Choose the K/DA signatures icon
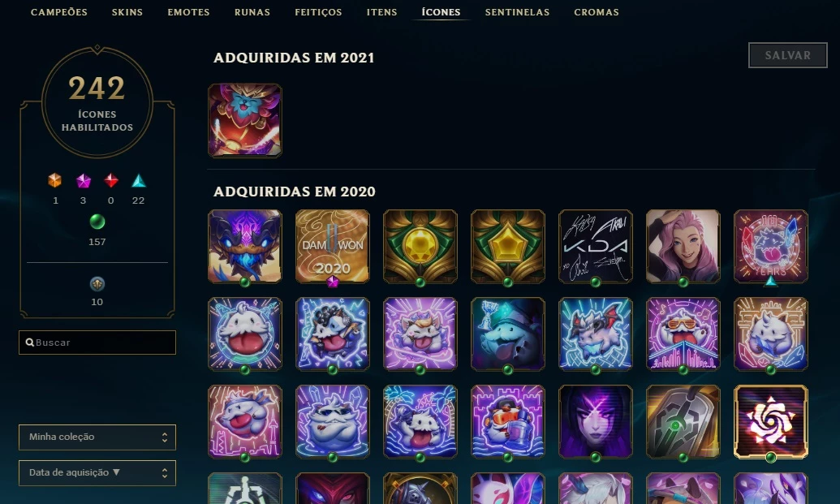Image resolution: width=840 pixels, height=504 pixels. (x=595, y=246)
